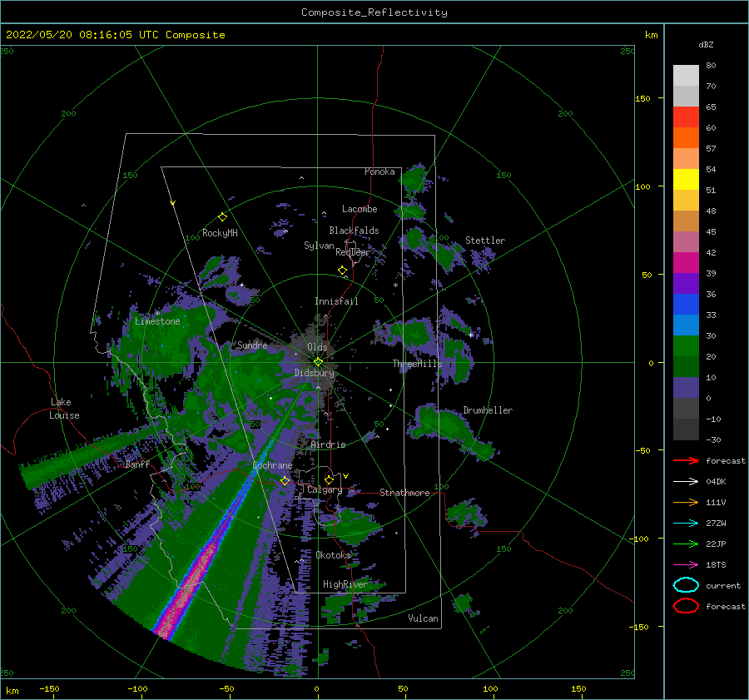749x700 pixels.
Task: Click the red forecast arrow in legend
Action: [x=686, y=460]
